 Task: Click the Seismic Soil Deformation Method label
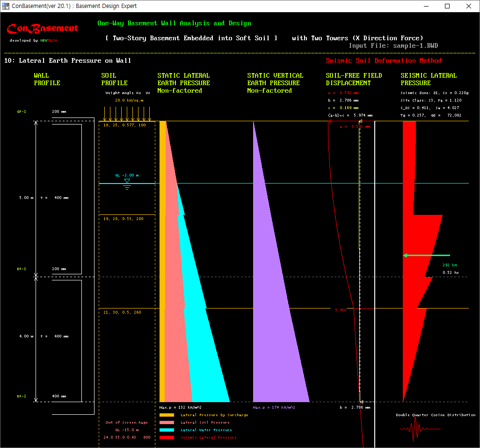[384, 60]
